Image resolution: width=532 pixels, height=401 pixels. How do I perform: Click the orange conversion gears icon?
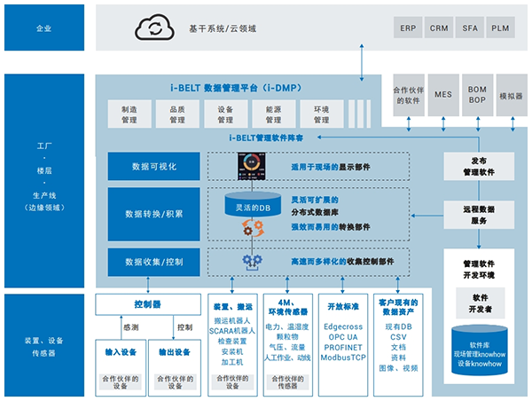[x=252, y=229]
